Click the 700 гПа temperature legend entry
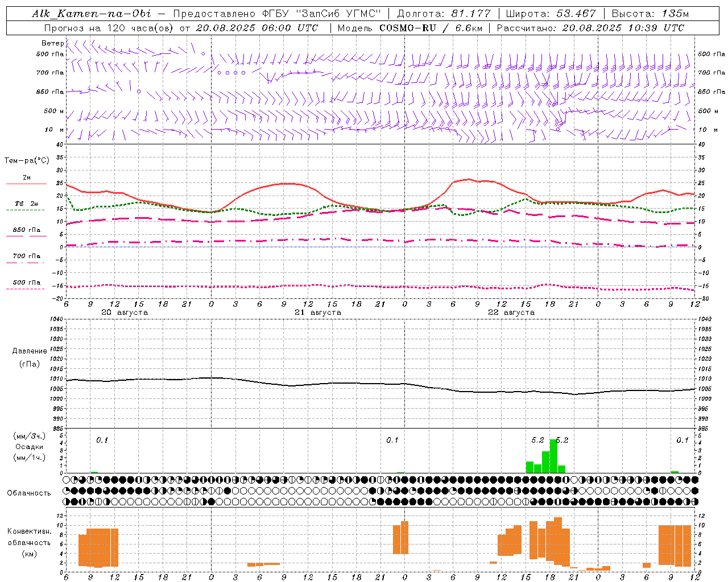The width and height of the screenshot is (728, 582). [27, 256]
